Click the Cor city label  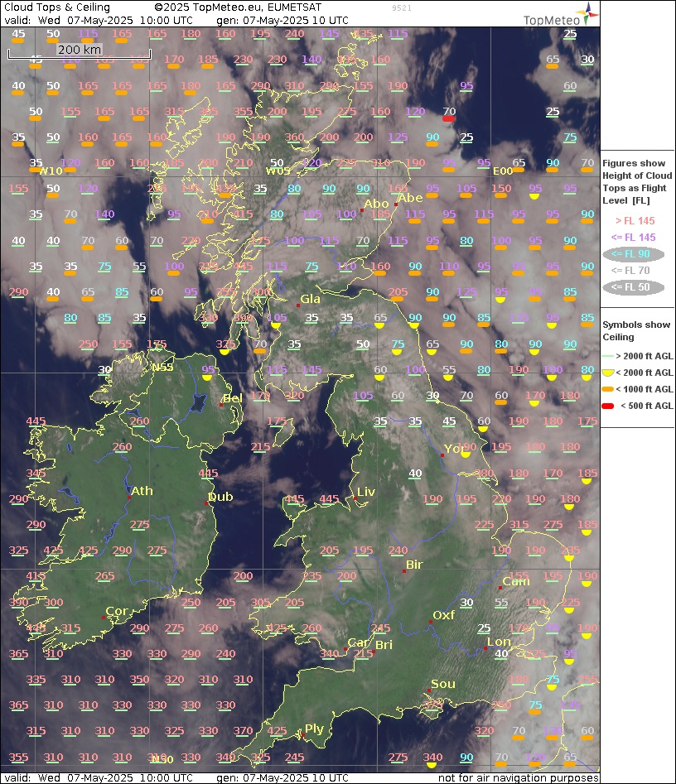[x=117, y=611]
